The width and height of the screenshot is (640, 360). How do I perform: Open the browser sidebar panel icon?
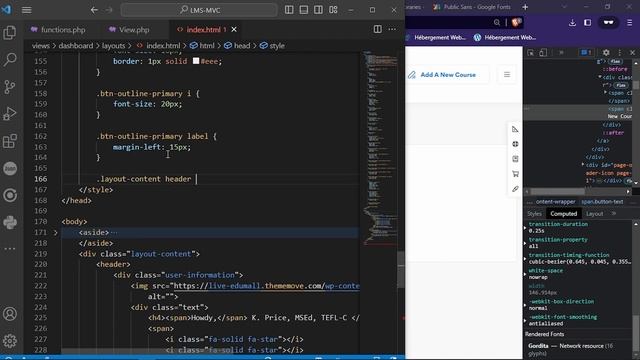point(587,23)
